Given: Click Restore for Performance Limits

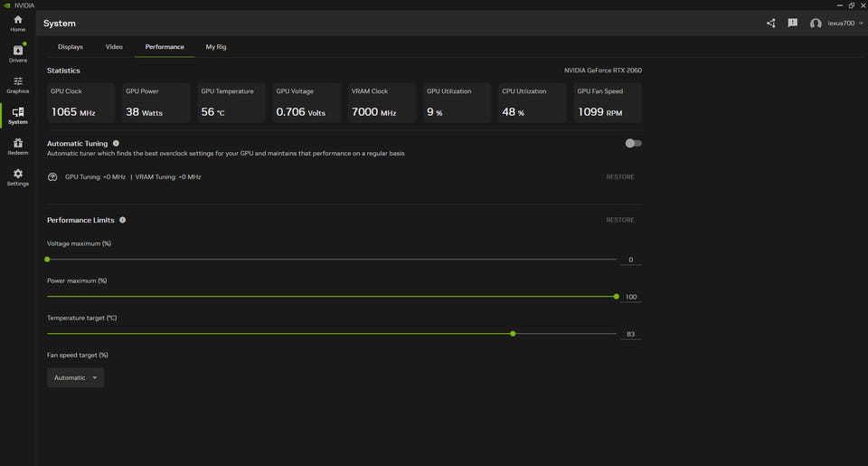Looking at the screenshot, I should pyautogui.click(x=619, y=220).
